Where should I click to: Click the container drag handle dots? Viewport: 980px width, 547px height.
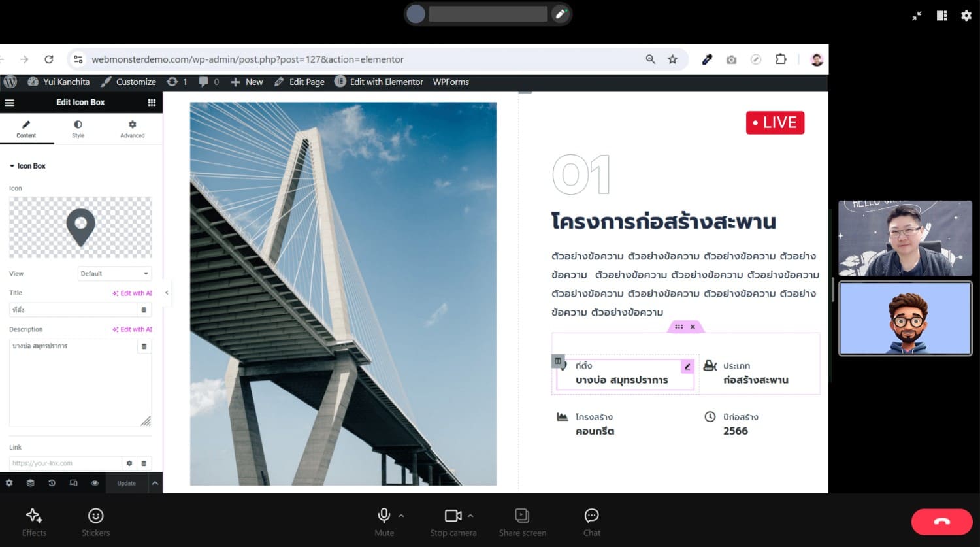point(679,327)
